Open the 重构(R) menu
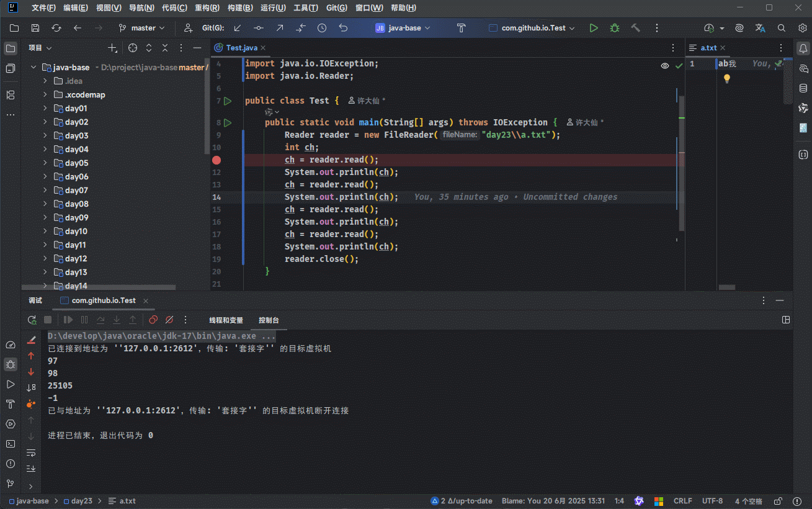 pyautogui.click(x=207, y=8)
